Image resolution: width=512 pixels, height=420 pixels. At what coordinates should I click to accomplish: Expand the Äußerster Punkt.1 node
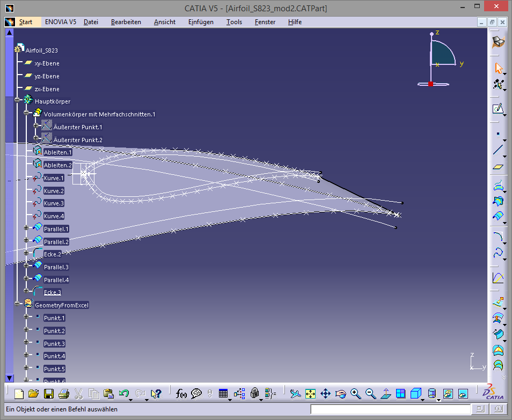click(x=36, y=126)
